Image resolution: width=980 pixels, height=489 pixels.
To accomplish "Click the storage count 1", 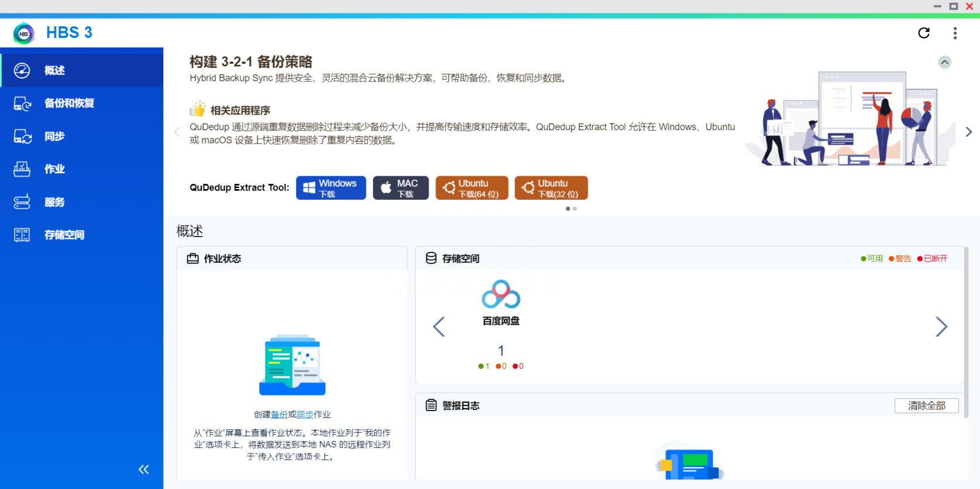I will tap(501, 350).
